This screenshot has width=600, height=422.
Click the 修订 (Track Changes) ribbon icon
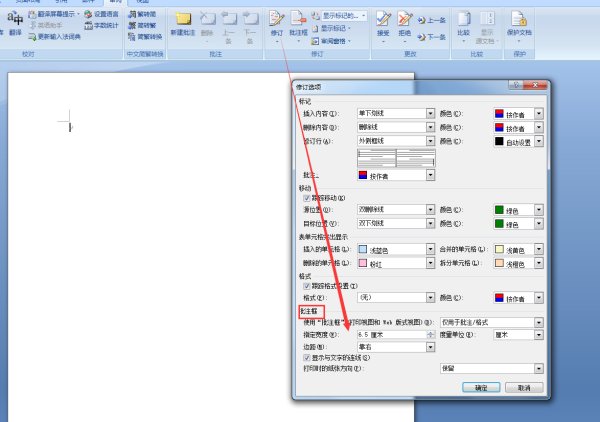click(x=276, y=24)
